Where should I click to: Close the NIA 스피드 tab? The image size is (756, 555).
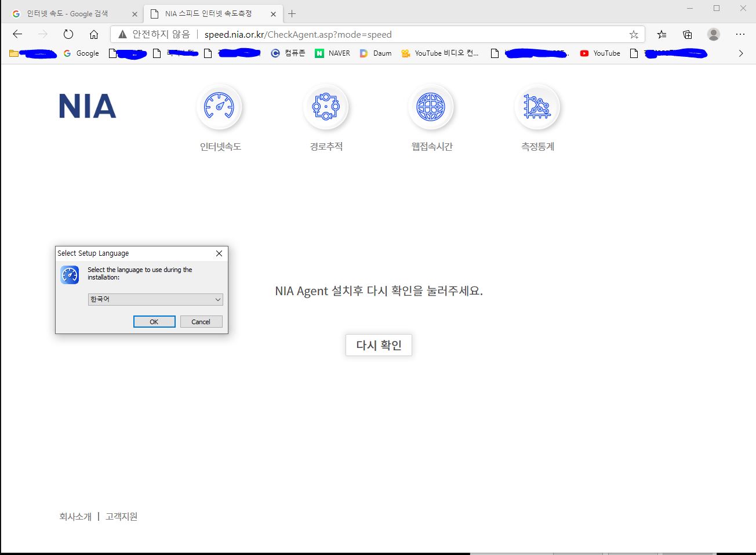(273, 14)
